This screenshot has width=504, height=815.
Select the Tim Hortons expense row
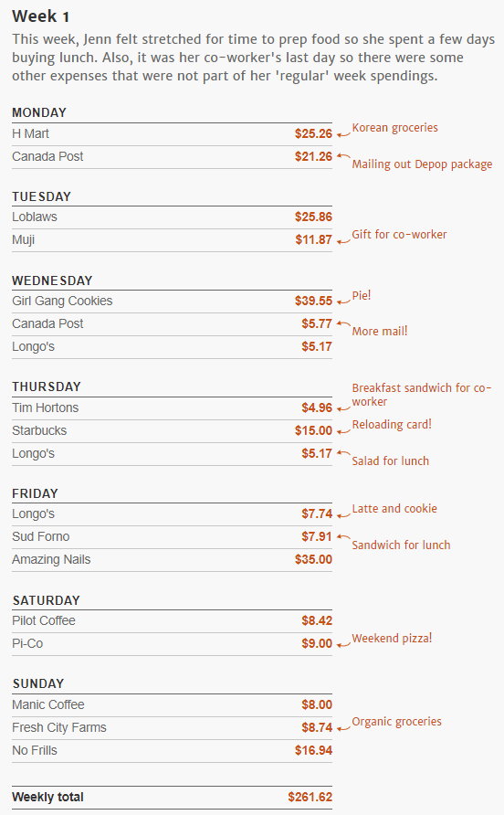click(x=172, y=408)
